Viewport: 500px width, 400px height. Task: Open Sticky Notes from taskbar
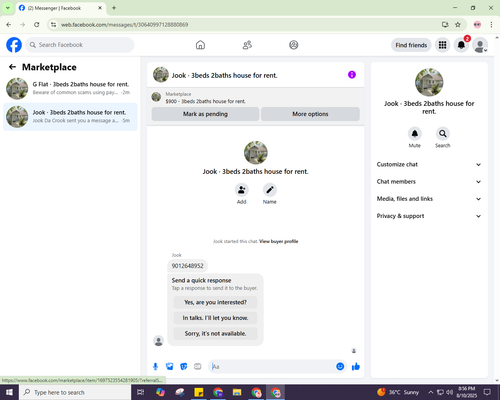(x=199, y=392)
